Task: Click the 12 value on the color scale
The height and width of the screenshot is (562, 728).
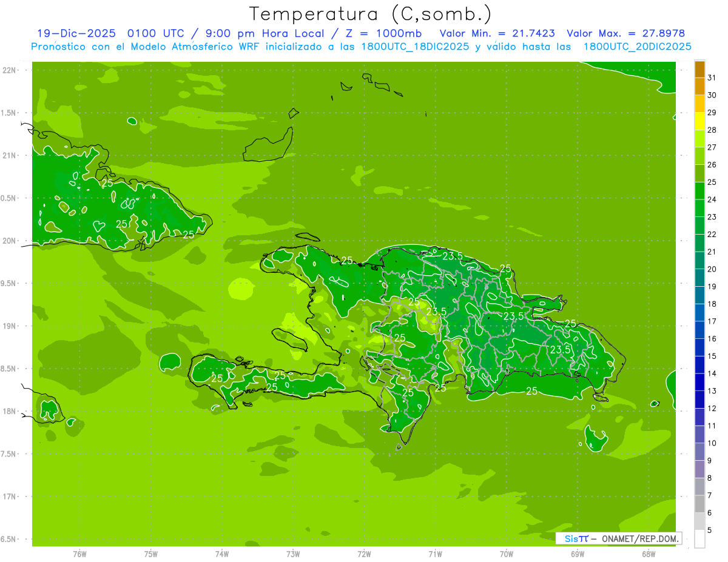Action: (712, 408)
